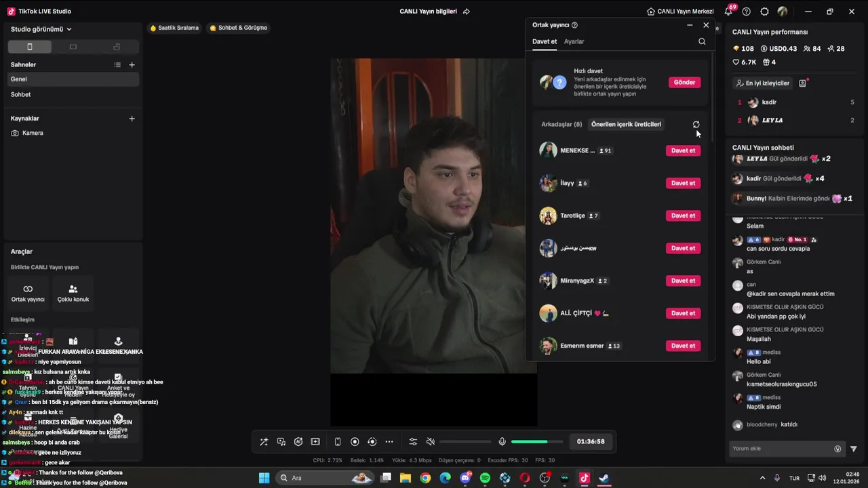
Task: Open the magic effects wand tool
Action: tap(264, 442)
